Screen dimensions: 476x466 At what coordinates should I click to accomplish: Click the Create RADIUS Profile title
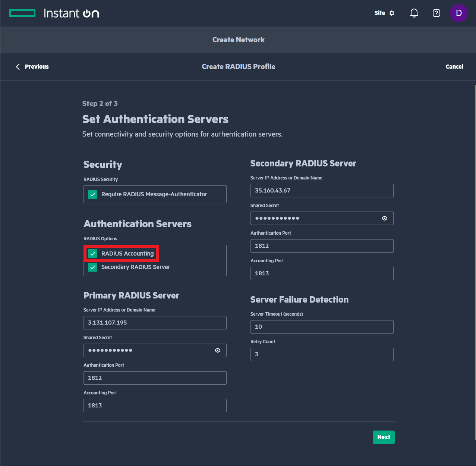pyautogui.click(x=239, y=67)
